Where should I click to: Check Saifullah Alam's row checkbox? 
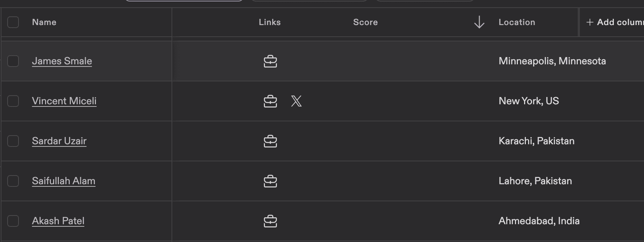pyautogui.click(x=13, y=181)
